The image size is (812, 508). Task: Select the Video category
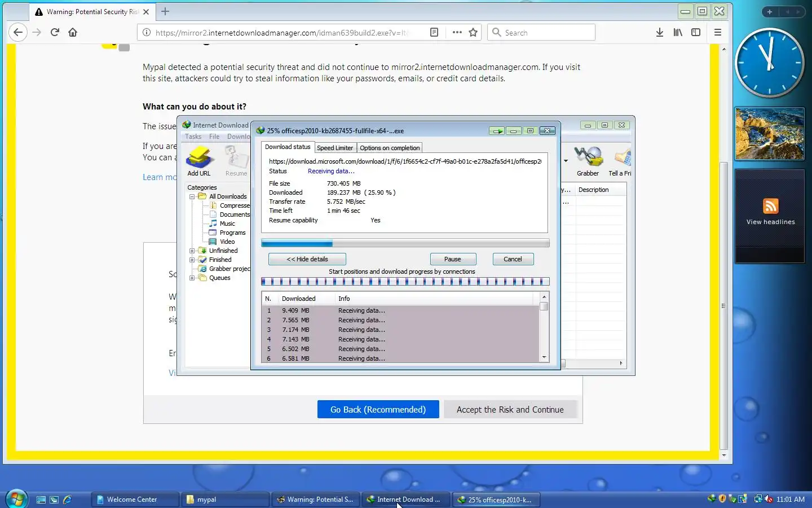click(x=227, y=242)
